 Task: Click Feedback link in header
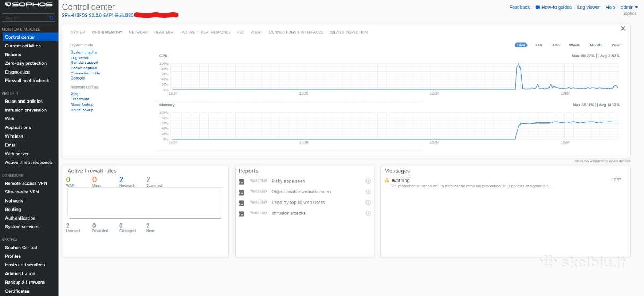coord(519,7)
